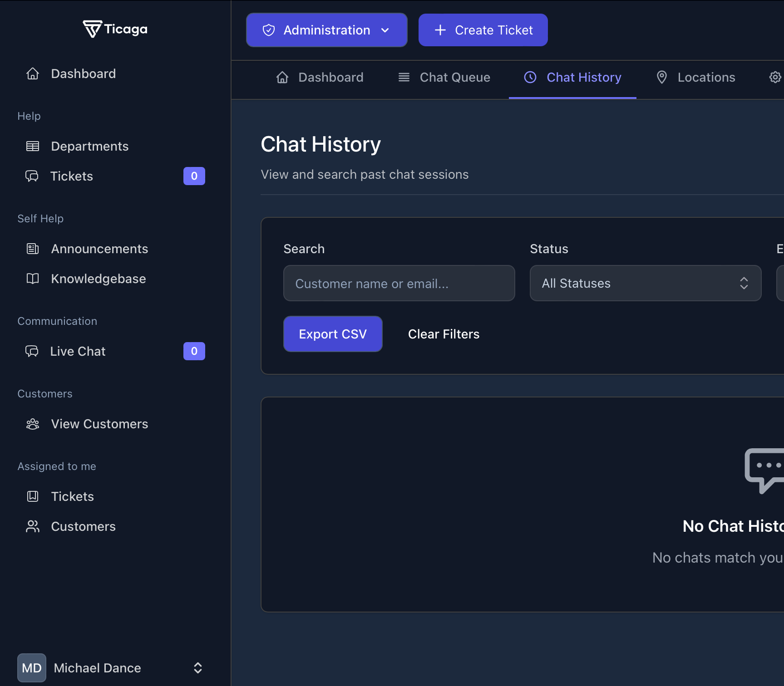Open Announcements in Self Help section
Screen dimensions: 784x686
tap(99, 249)
